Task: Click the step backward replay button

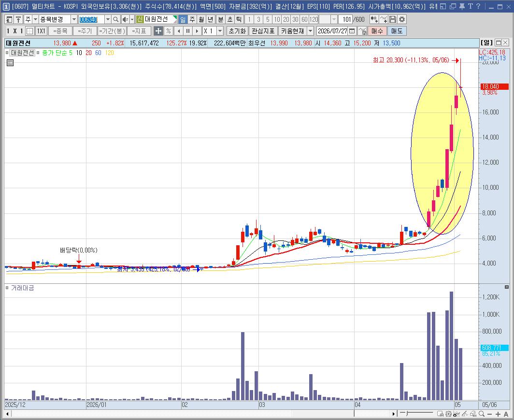Action: point(178,31)
